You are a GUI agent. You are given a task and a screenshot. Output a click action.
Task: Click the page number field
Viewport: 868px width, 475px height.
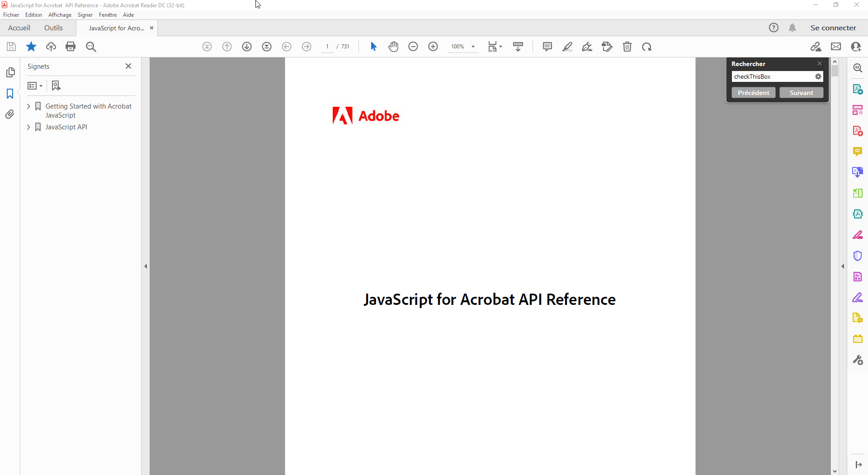(327, 47)
